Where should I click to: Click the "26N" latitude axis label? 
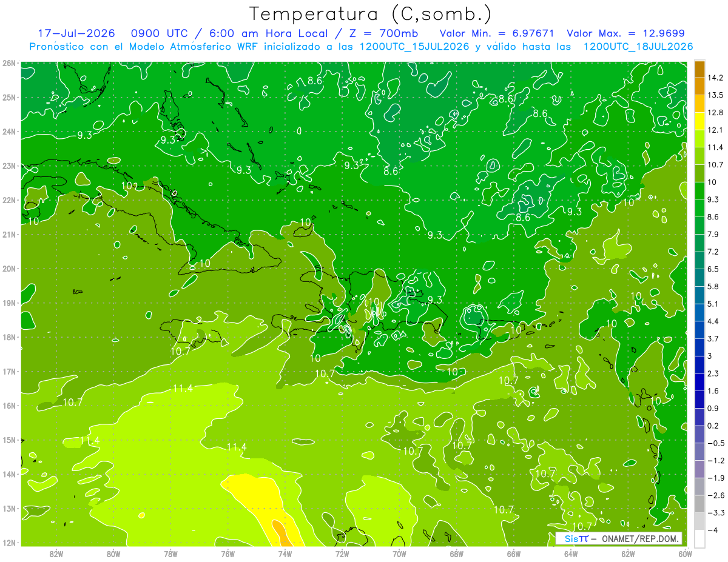coord(8,63)
